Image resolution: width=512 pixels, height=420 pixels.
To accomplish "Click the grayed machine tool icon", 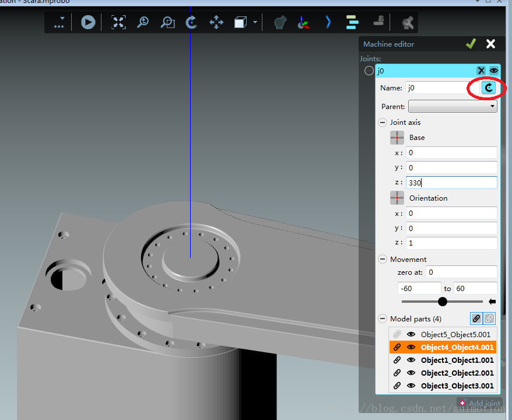I will click(x=407, y=23).
